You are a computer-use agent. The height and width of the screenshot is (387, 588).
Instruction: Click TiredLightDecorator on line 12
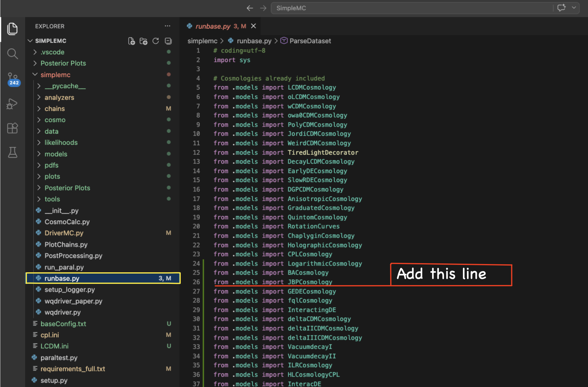click(323, 152)
